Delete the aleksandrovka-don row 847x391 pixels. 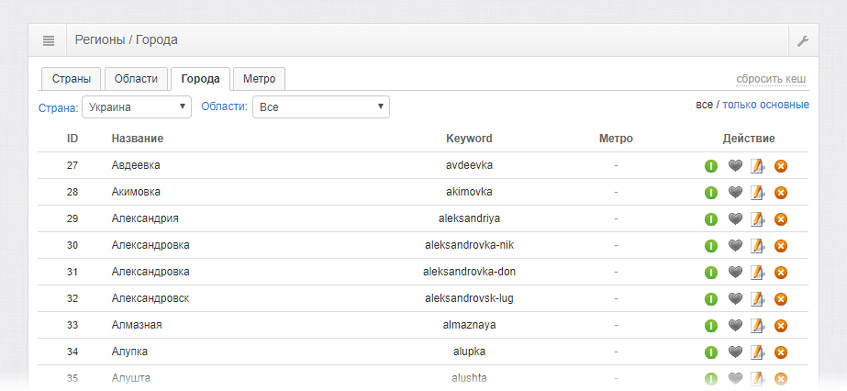(x=781, y=273)
